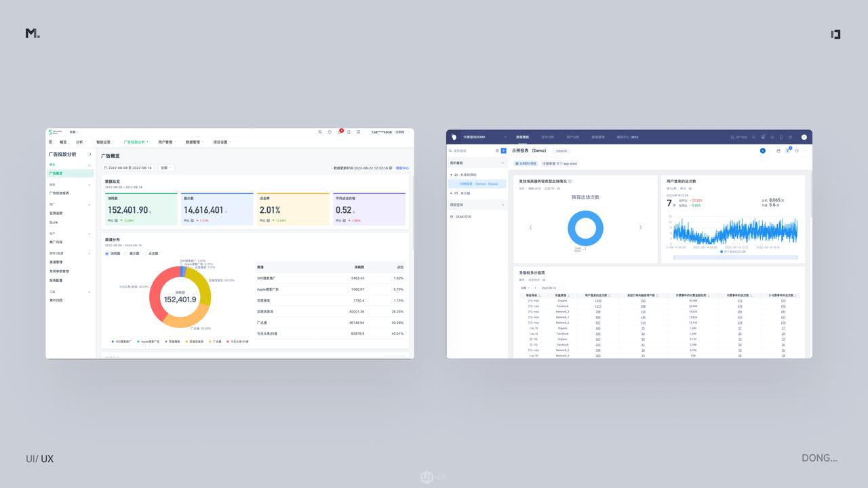Screen dimensions: 868x488
Task: Open the 用户管理 menu tab
Action: pyautogui.click(x=166, y=142)
